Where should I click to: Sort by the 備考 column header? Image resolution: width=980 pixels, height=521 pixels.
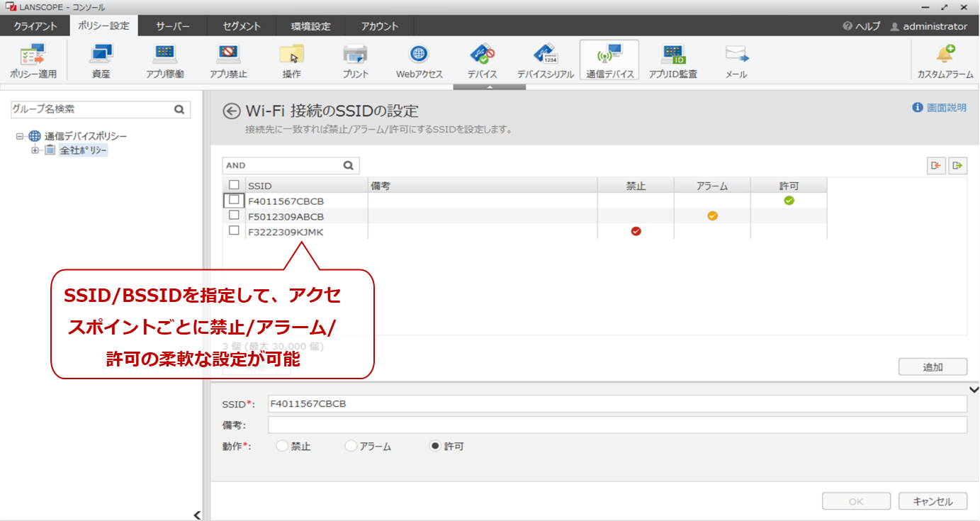click(x=483, y=186)
